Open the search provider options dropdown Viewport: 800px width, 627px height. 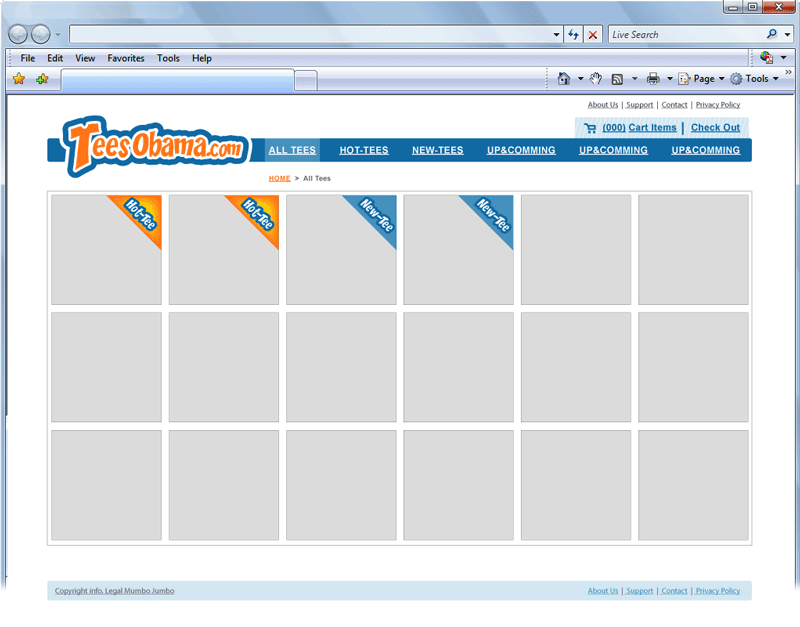point(787,35)
